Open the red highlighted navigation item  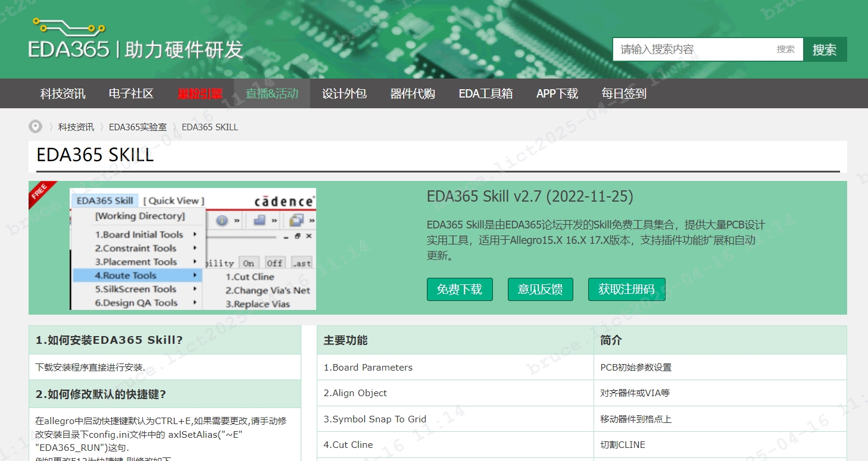click(200, 93)
